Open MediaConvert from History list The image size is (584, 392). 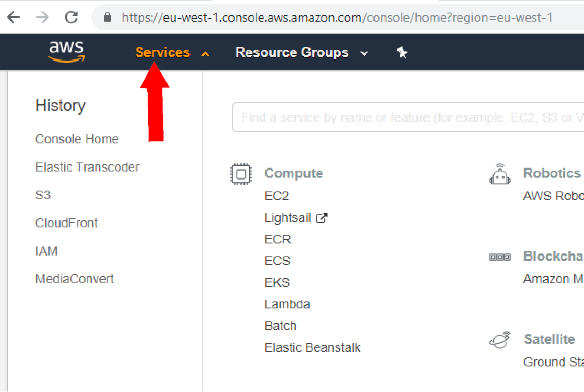click(x=74, y=279)
